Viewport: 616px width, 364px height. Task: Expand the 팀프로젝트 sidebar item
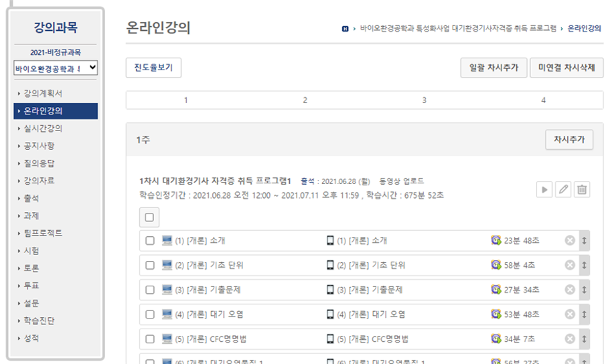42,233
